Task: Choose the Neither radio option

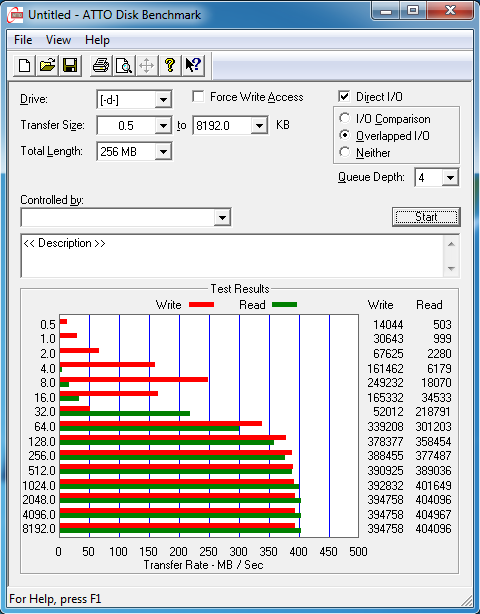Action: (345, 152)
